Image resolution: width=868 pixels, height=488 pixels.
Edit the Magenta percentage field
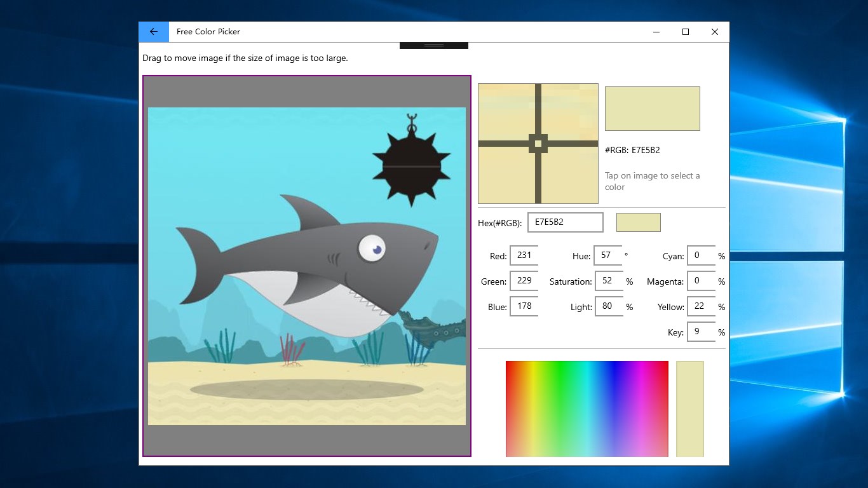[701, 281]
